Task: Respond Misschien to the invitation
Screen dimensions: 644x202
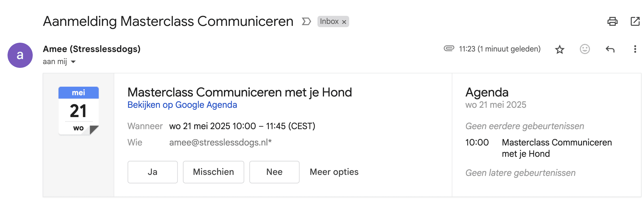Action: coord(213,172)
